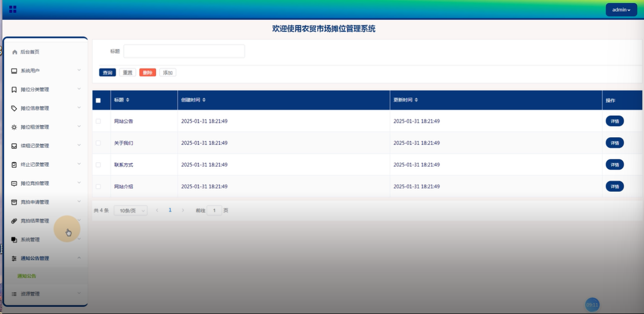The height and width of the screenshot is (314, 644).
Task: Click the 操作 column header
Action: pos(611,100)
